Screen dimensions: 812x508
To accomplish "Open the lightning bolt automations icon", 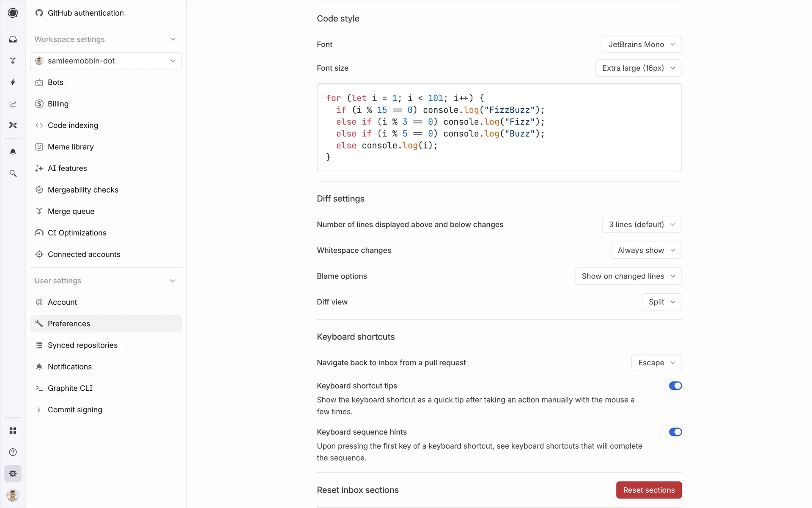I will [x=13, y=82].
